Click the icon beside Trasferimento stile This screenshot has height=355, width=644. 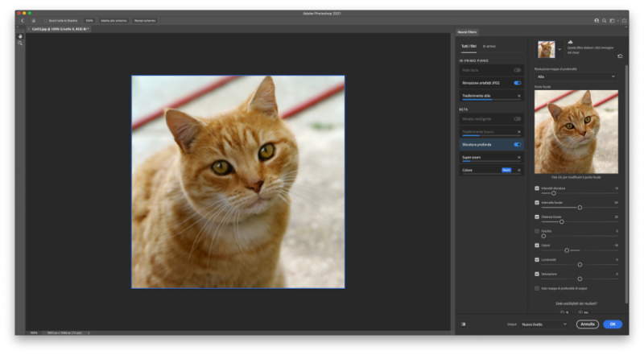point(518,96)
